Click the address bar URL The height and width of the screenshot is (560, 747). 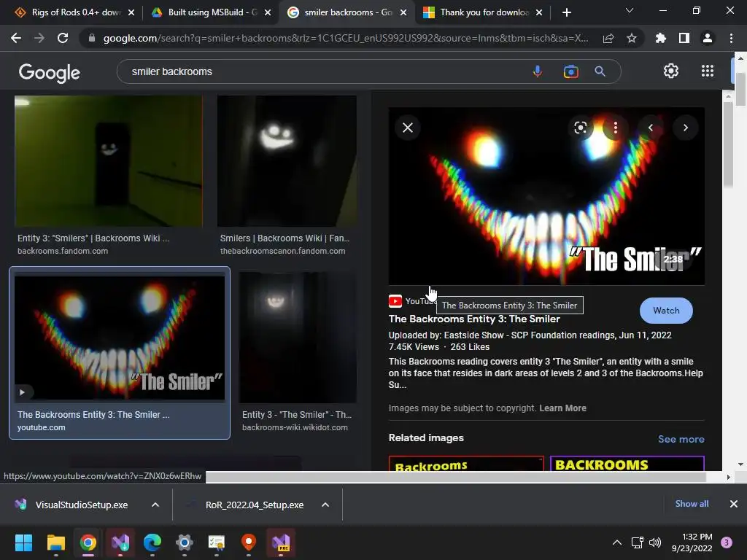coord(345,38)
